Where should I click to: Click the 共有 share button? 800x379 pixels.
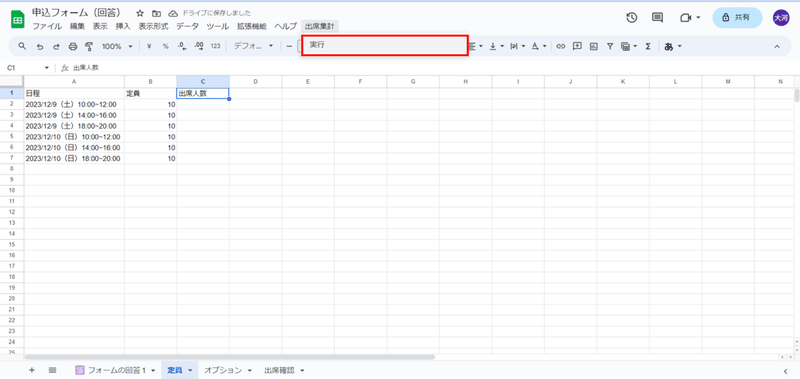click(737, 18)
